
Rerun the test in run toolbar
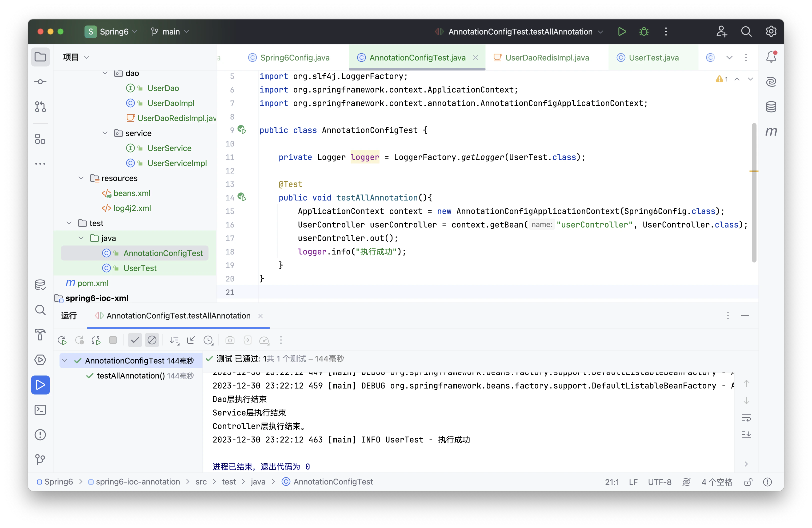pyautogui.click(x=62, y=340)
